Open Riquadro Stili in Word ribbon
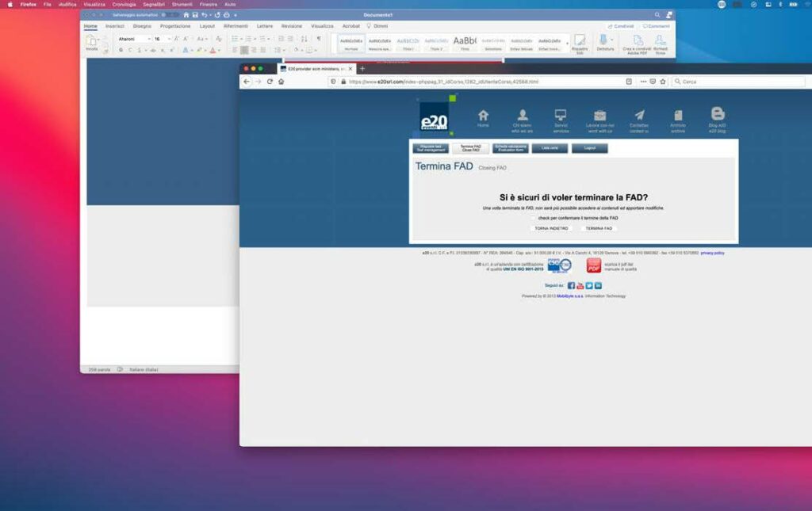 580,44
